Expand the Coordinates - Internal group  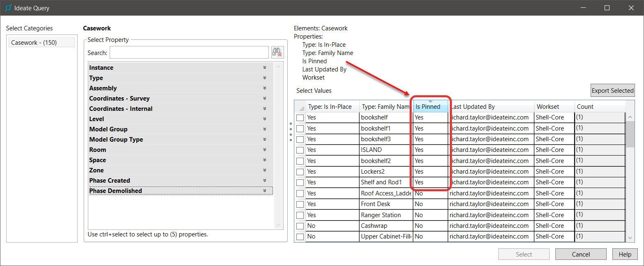265,108
